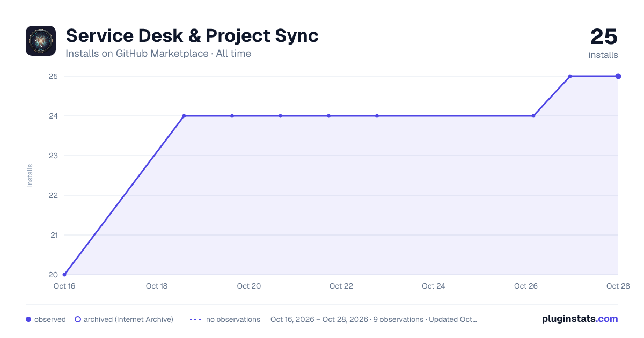Click the vertical 'installs' axis title
This screenshot has height=338, width=644.
coord(30,175)
